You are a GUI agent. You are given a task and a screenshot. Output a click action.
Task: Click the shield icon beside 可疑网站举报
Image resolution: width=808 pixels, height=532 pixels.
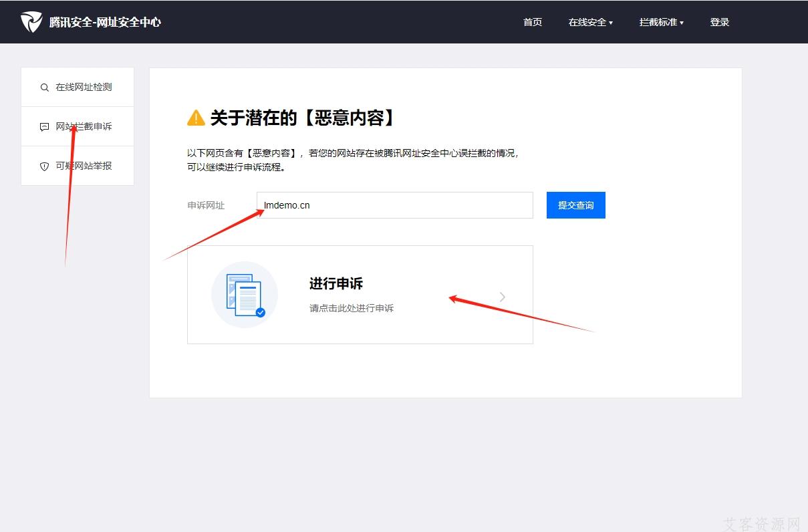[45, 166]
